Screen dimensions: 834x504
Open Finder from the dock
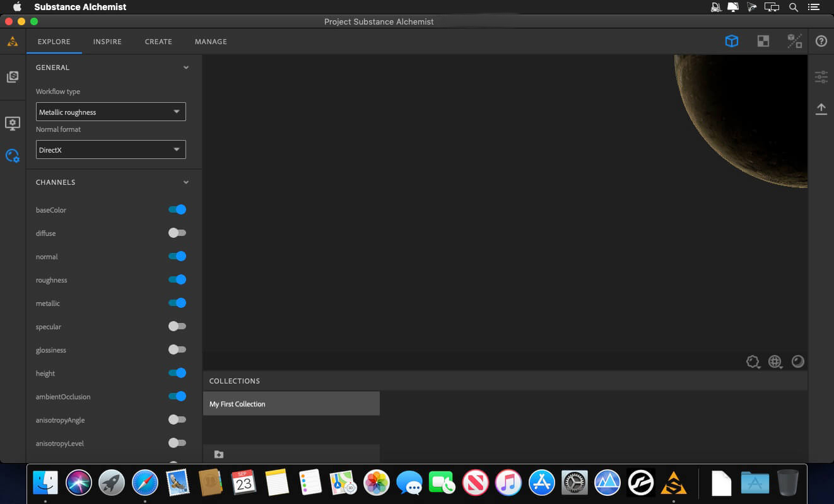coord(45,483)
